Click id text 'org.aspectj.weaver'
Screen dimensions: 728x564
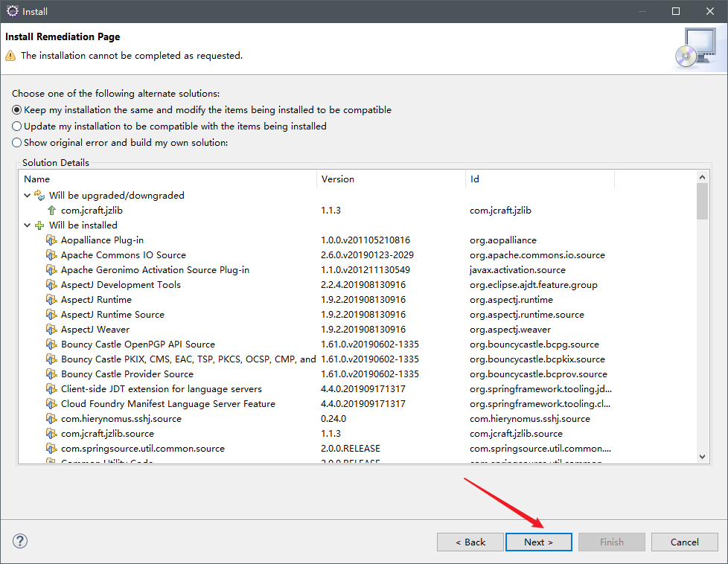510,329
